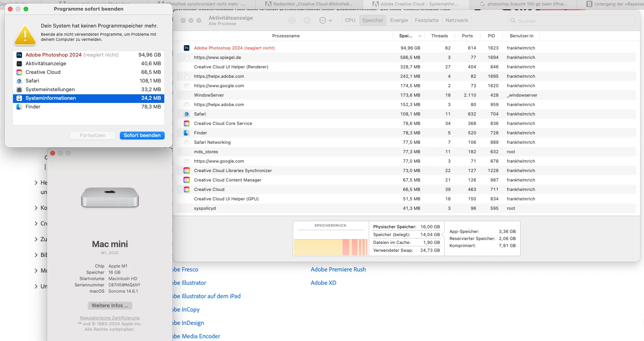Click the Mac mini image in About window
The height and width of the screenshot is (341, 644).
(x=110, y=197)
